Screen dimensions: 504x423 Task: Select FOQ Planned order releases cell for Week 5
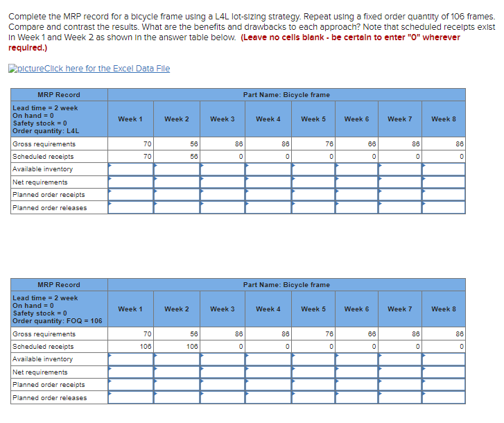(313, 397)
